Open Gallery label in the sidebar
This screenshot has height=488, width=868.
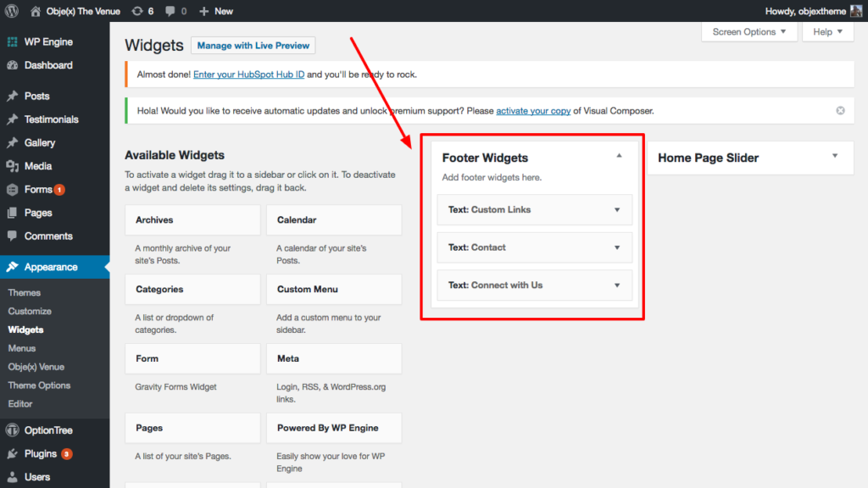click(40, 142)
